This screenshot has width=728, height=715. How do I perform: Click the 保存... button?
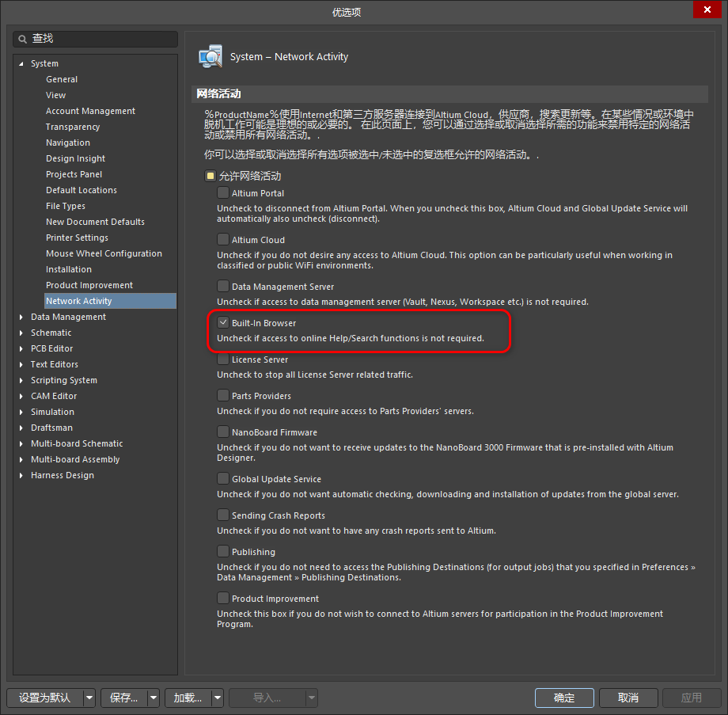pyautogui.click(x=124, y=698)
